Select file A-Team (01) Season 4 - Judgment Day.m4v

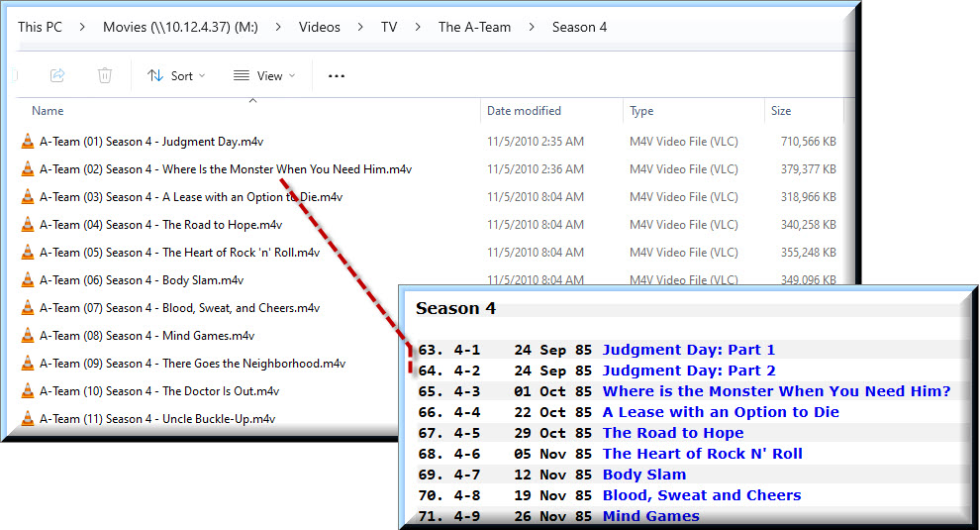[x=151, y=142]
